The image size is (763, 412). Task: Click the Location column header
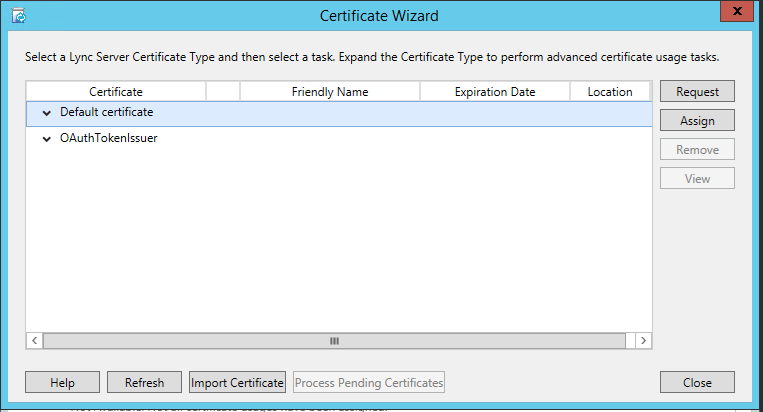[610, 92]
